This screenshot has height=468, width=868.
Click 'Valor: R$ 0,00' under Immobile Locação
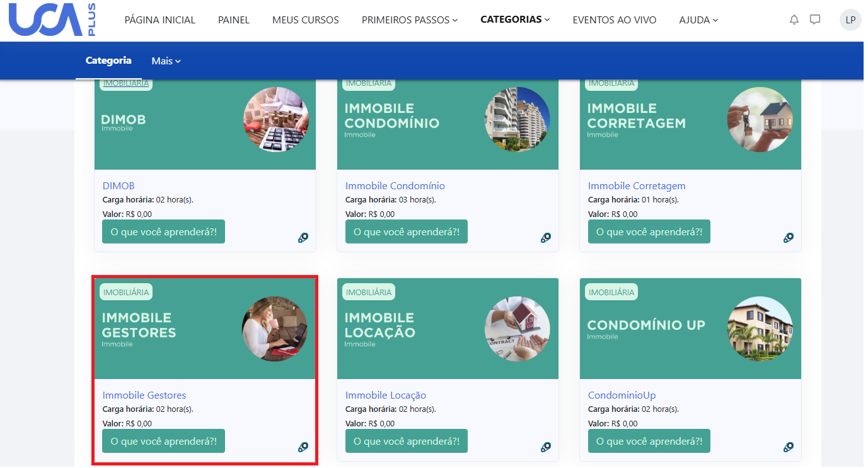pyautogui.click(x=370, y=424)
